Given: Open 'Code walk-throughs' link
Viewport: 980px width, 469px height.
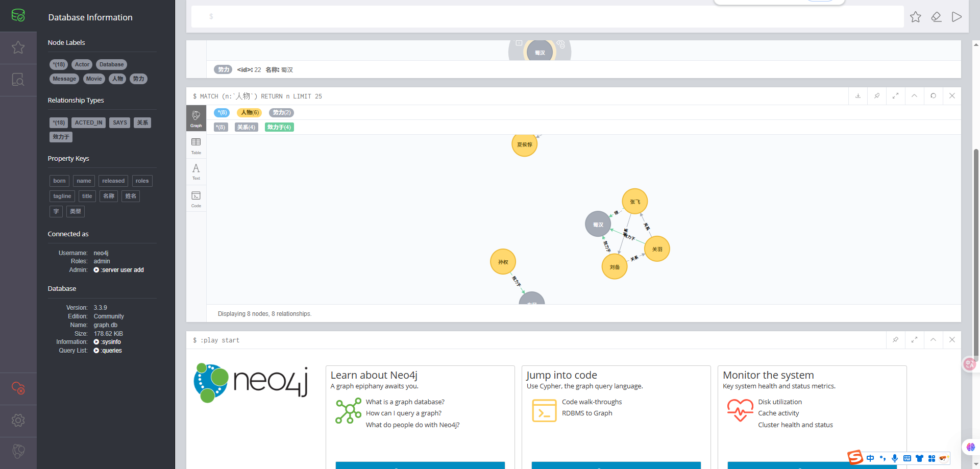Looking at the screenshot, I should [592, 402].
